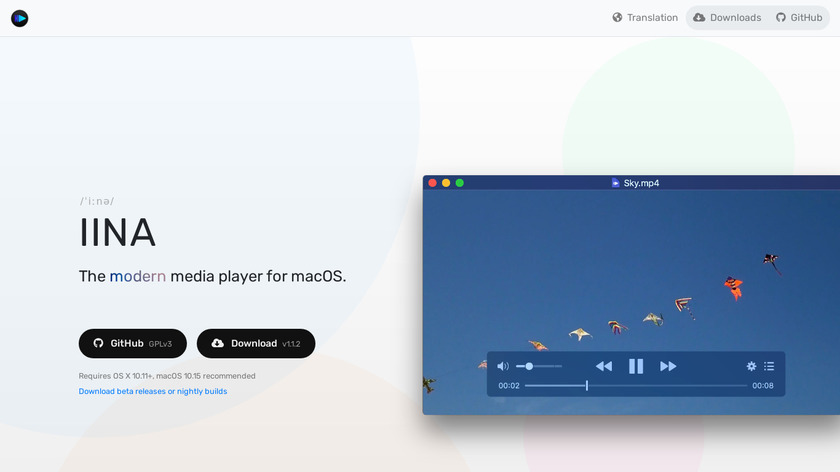Open the Translation page link
Viewport: 840px width, 472px height.
[645, 18]
